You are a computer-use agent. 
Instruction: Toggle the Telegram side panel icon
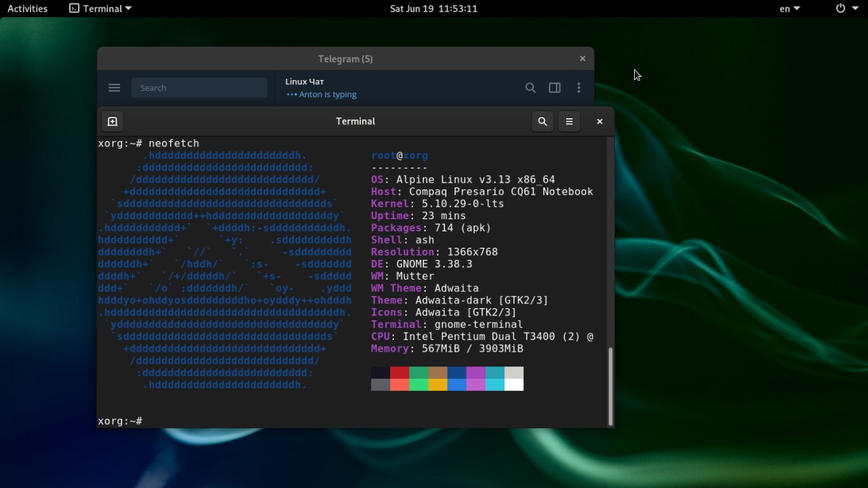(555, 88)
